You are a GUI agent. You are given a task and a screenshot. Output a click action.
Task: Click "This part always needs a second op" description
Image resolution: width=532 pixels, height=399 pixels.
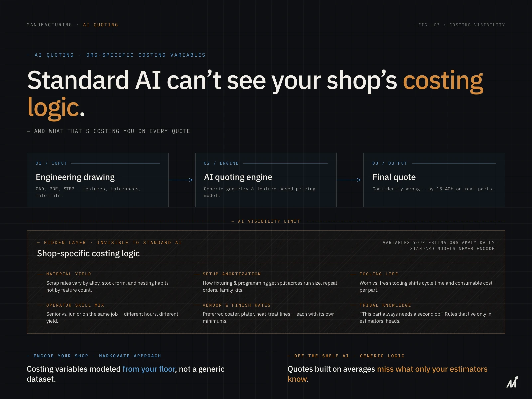[x=425, y=318]
